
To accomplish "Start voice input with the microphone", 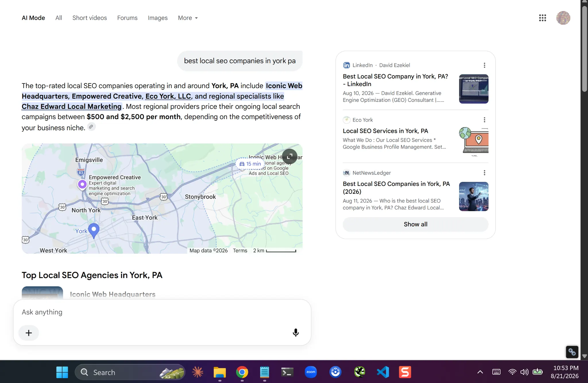I will tap(295, 333).
